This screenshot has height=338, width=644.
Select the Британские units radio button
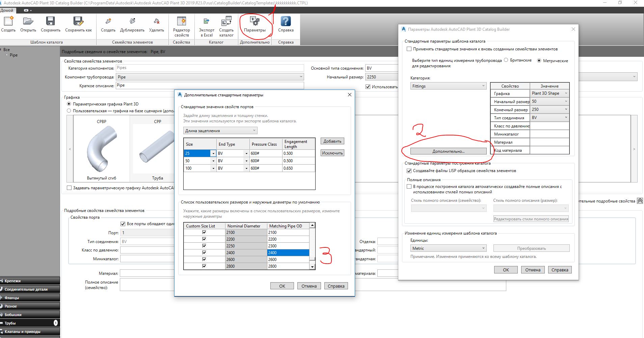coord(506,60)
